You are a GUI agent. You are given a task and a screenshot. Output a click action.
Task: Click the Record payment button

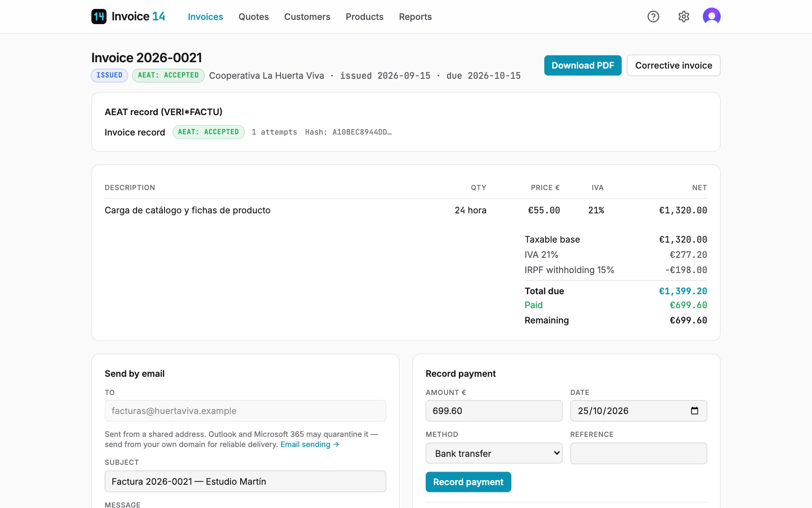tap(468, 482)
